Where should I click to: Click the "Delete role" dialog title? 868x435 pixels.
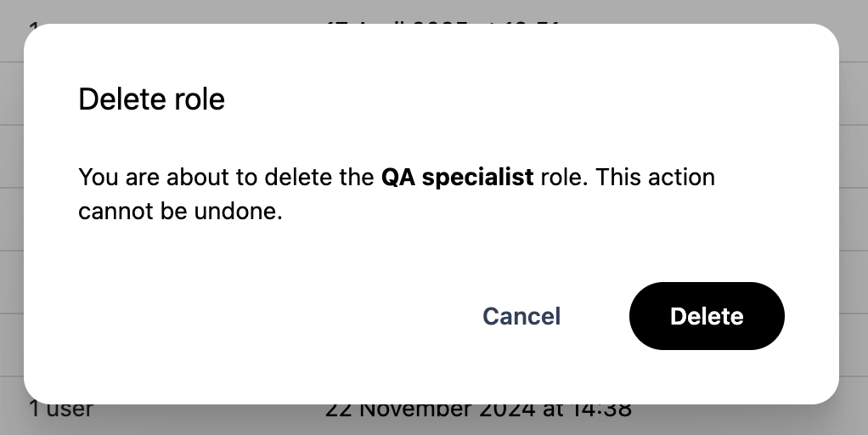point(151,99)
